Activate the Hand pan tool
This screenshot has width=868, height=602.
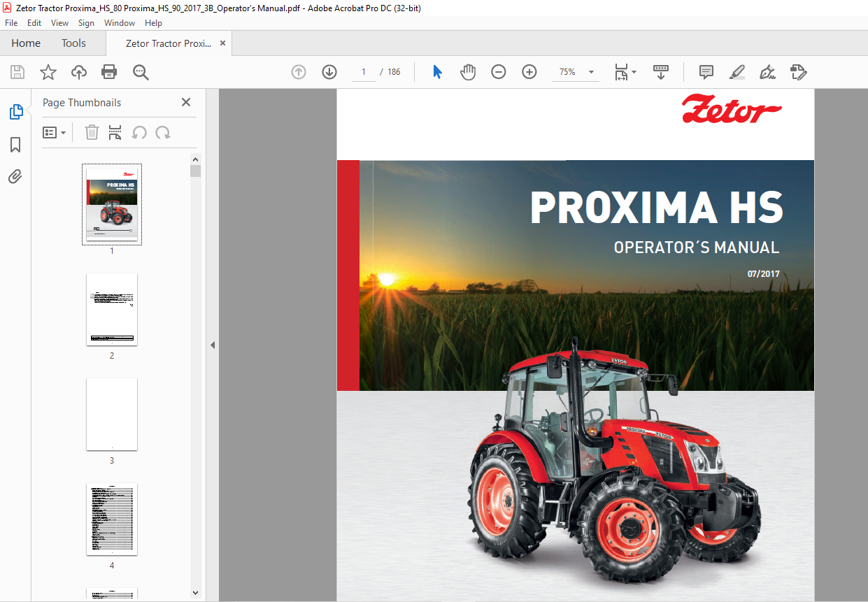(468, 72)
